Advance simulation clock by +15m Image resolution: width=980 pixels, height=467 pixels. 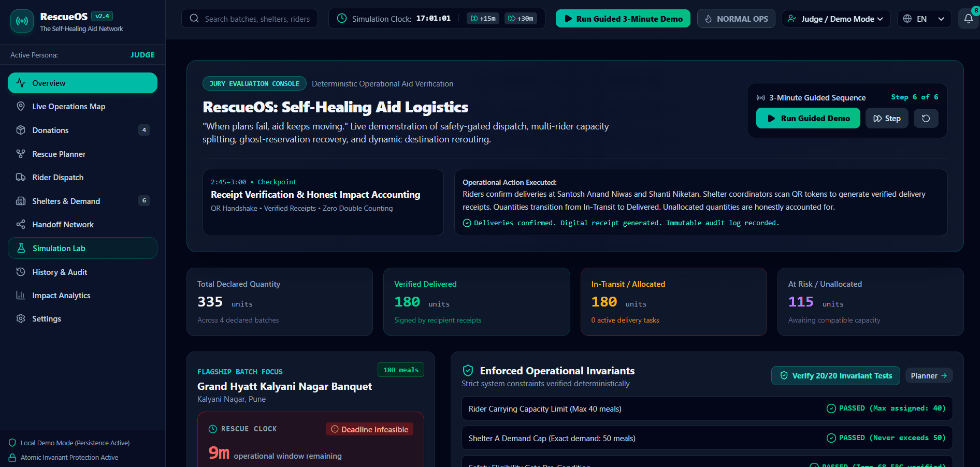pyautogui.click(x=483, y=19)
